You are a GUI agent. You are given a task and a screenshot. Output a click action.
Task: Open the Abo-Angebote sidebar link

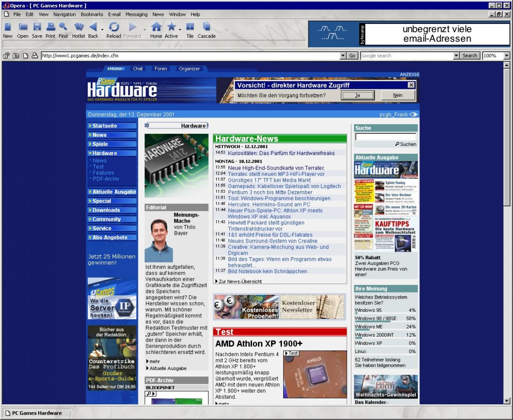pyautogui.click(x=112, y=237)
